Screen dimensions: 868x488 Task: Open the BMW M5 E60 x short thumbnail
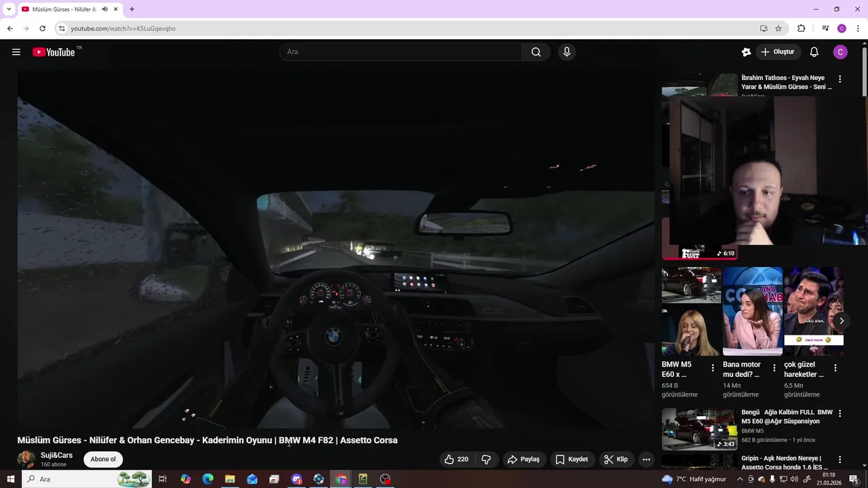coord(691,311)
